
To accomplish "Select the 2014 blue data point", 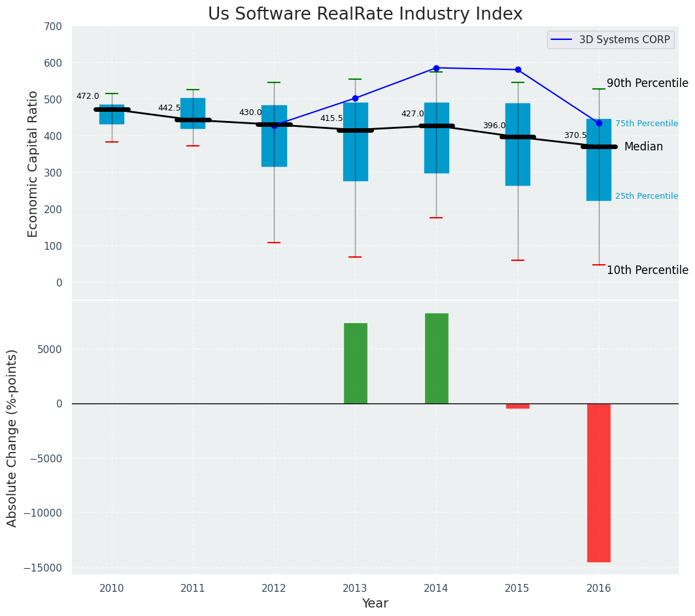I will (x=436, y=68).
